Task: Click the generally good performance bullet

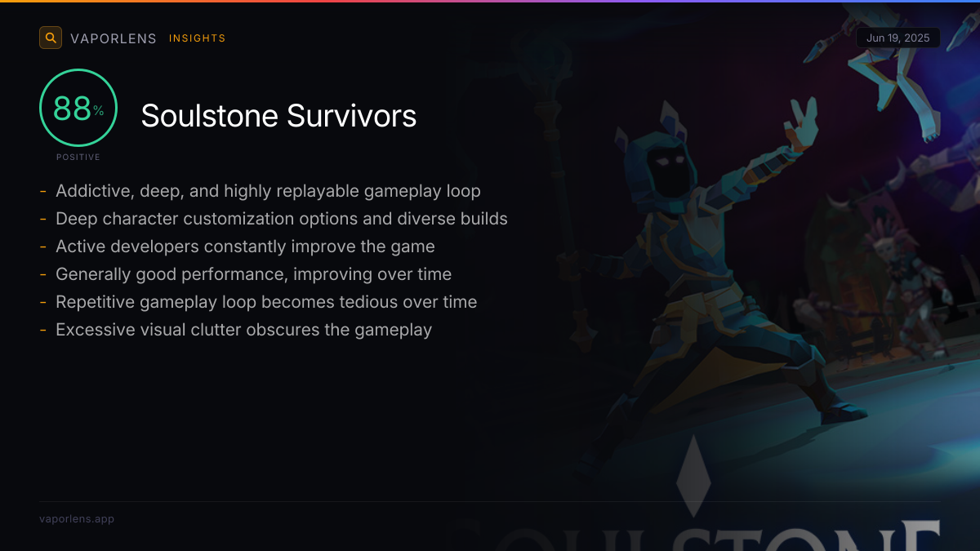Action: point(253,274)
